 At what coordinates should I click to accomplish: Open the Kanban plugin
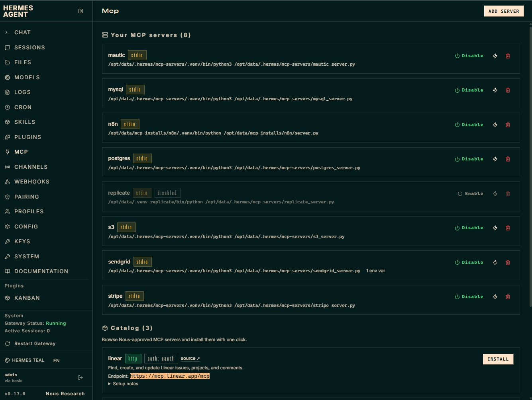tap(46, 298)
